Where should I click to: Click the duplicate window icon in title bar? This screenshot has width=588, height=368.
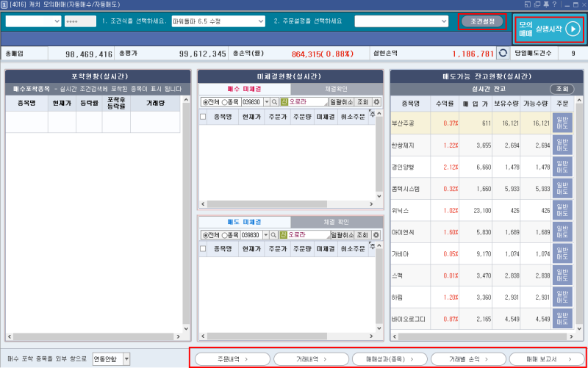pos(537,4)
